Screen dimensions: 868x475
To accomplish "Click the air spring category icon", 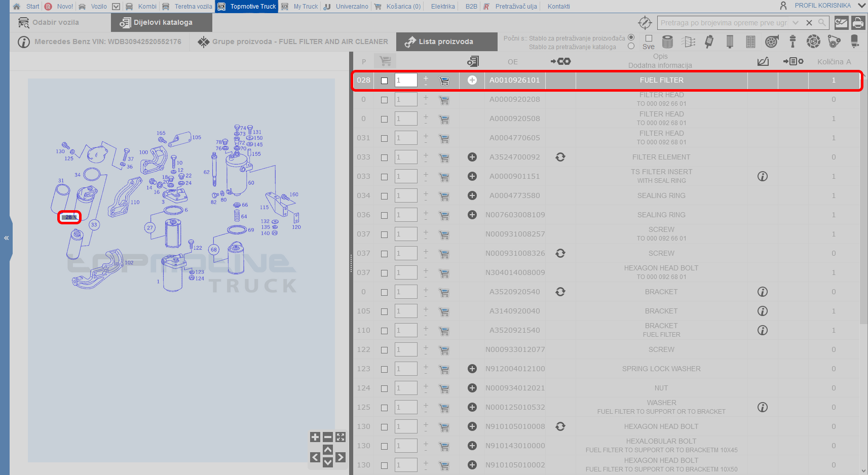I will [854, 42].
